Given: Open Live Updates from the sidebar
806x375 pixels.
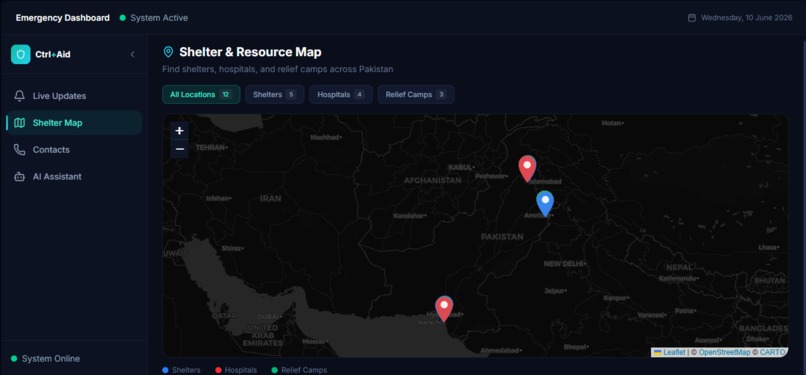Looking at the screenshot, I should click(x=74, y=96).
